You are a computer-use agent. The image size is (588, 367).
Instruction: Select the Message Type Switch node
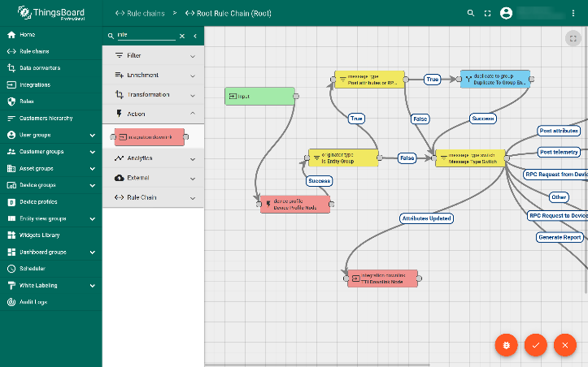pos(471,158)
